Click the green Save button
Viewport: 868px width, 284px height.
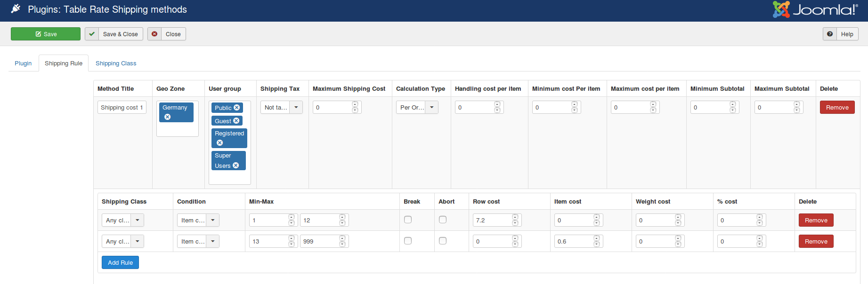pos(46,34)
